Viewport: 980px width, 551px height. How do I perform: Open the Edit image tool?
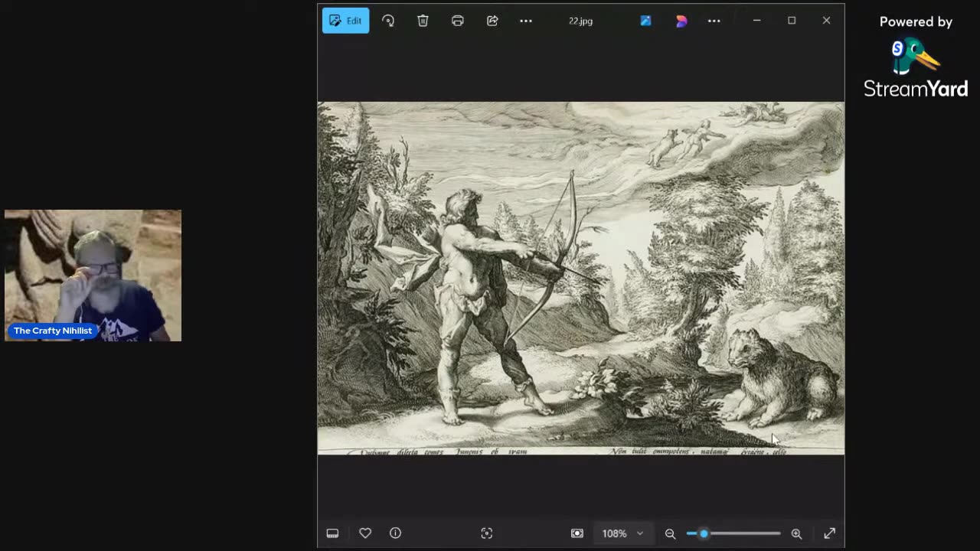tap(345, 21)
